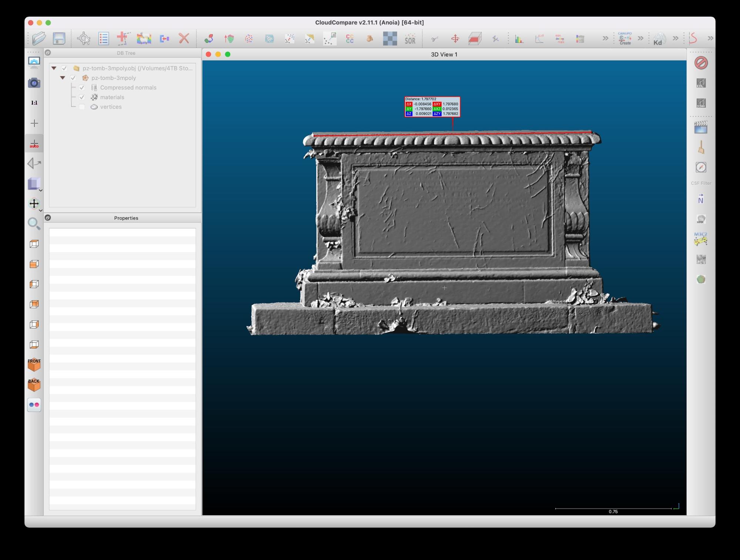Click the Open file folder icon
This screenshot has width=740, height=560.
39,38
